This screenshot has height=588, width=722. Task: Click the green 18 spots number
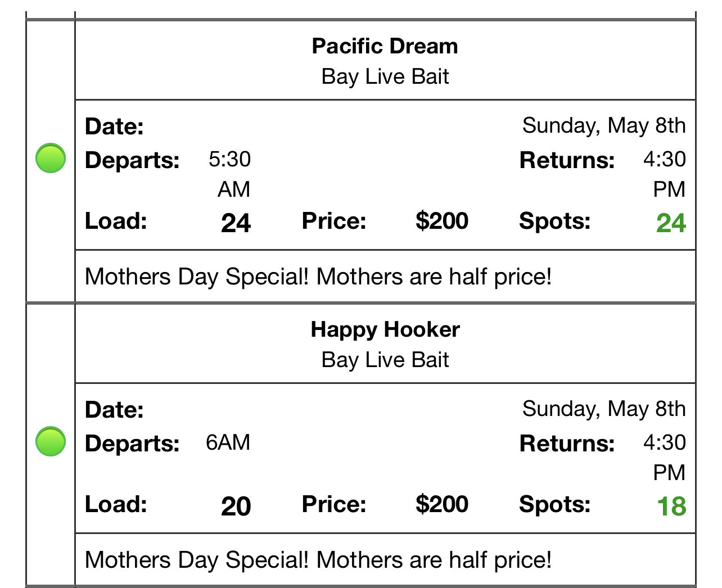coord(671,506)
